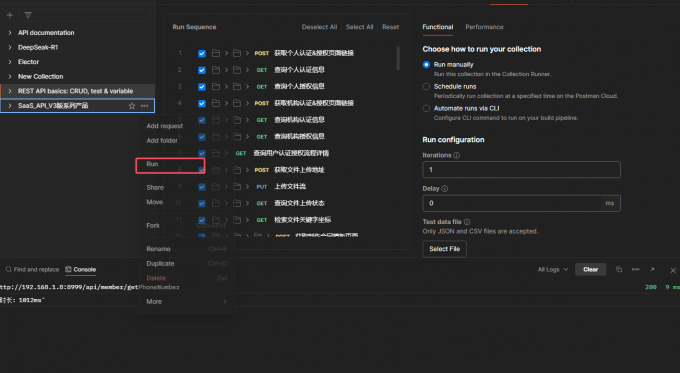Click the folder icon just before GET 查询个人授权信息
Image resolution: width=680 pixels, height=373 pixels.
(x=237, y=87)
